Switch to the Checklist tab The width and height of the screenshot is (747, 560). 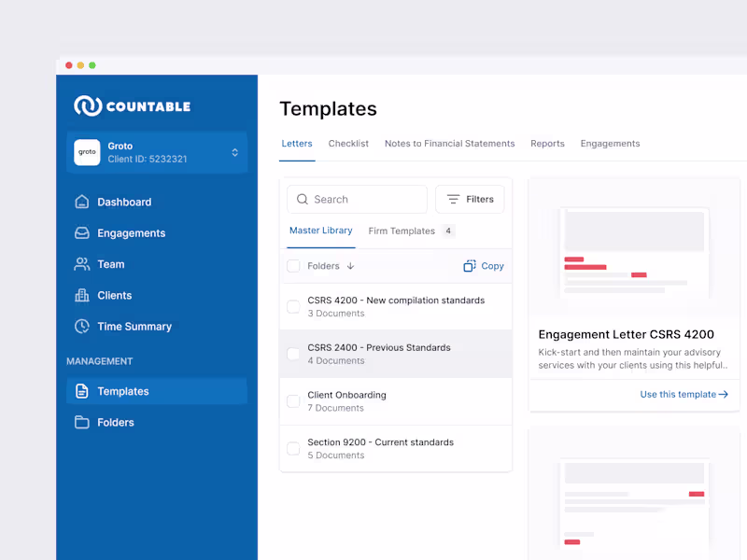[348, 144]
